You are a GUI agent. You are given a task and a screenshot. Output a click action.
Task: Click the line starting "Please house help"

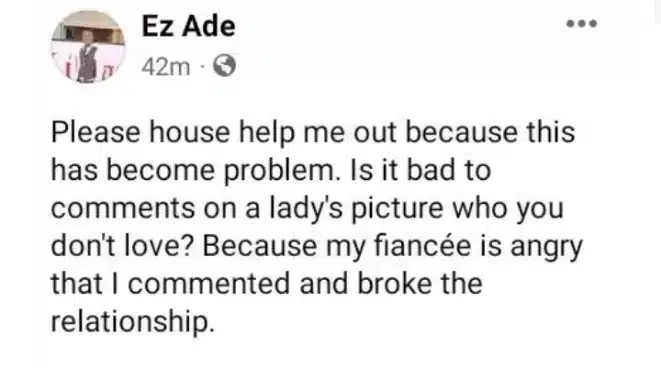[313, 133]
